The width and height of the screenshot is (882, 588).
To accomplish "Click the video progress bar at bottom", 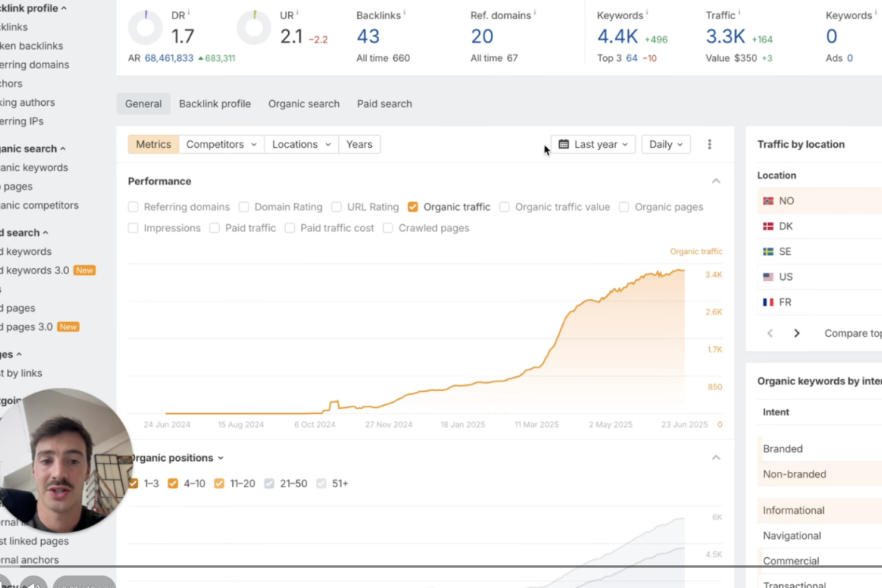I will tap(441, 567).
